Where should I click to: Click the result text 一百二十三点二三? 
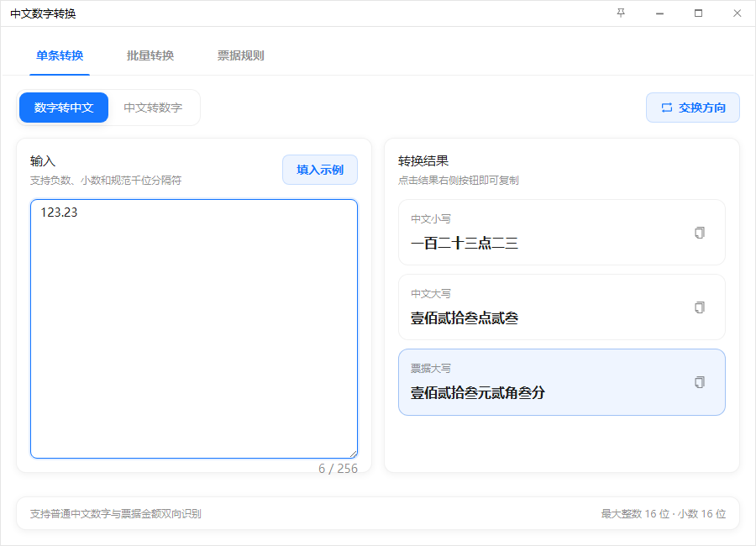coord(465,243)
